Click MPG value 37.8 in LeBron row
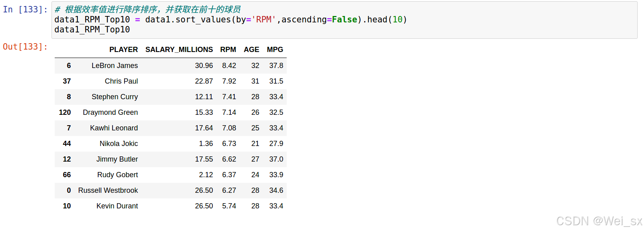 (x=276, y=66)
